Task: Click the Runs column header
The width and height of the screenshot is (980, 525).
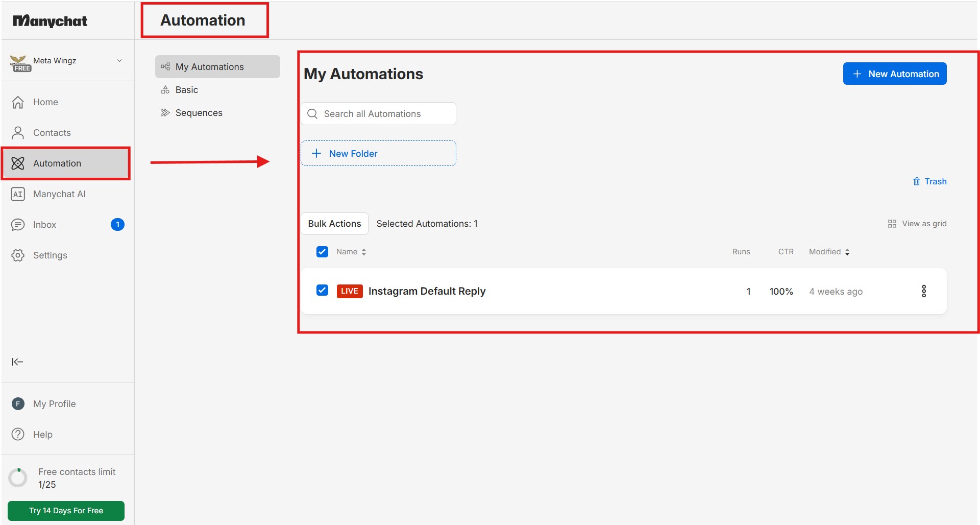Action: point(741,252)
